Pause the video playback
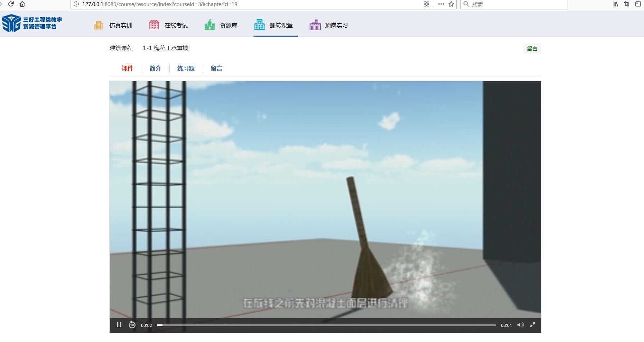This screenshot has height=342, width=644. [119, 325]
